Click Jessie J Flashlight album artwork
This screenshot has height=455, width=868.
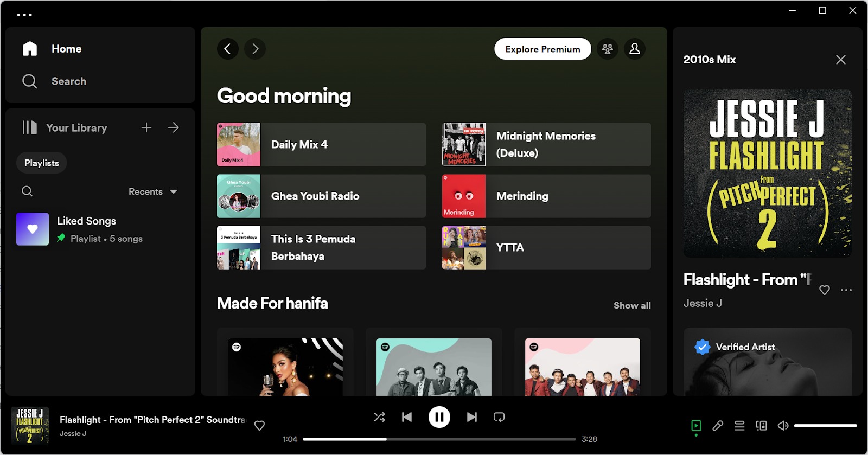[768, 174]
